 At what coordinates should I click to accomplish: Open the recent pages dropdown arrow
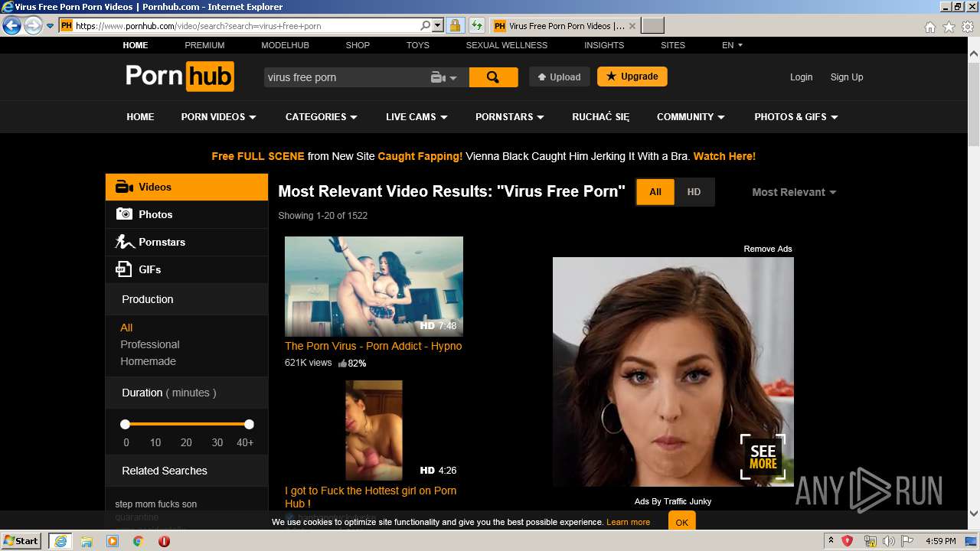click(50, 25)
